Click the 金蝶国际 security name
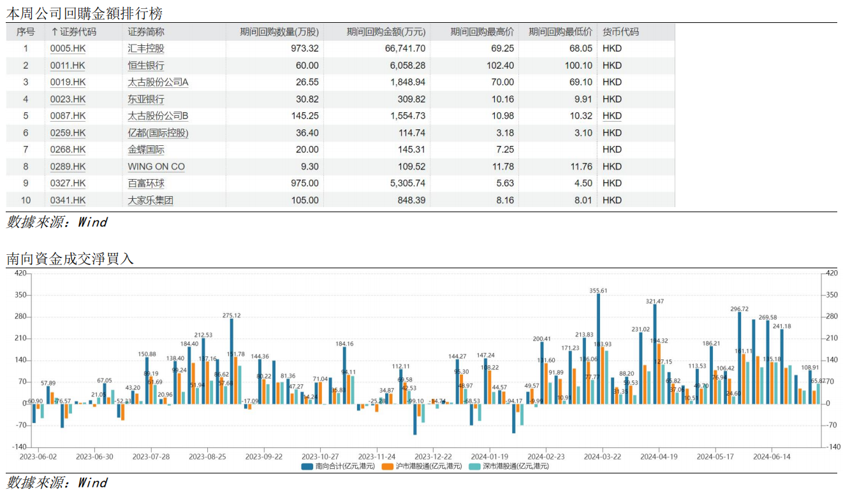843x504 pixels. click(x=146, y=150)
